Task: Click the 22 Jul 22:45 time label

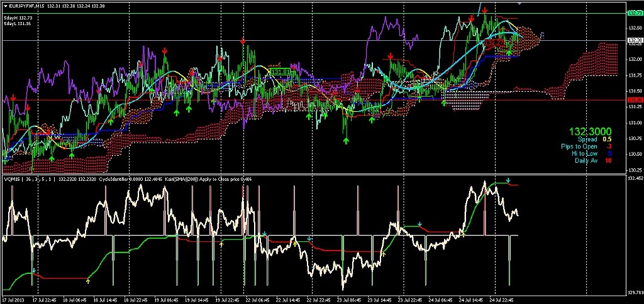Action: click(318, 300)
